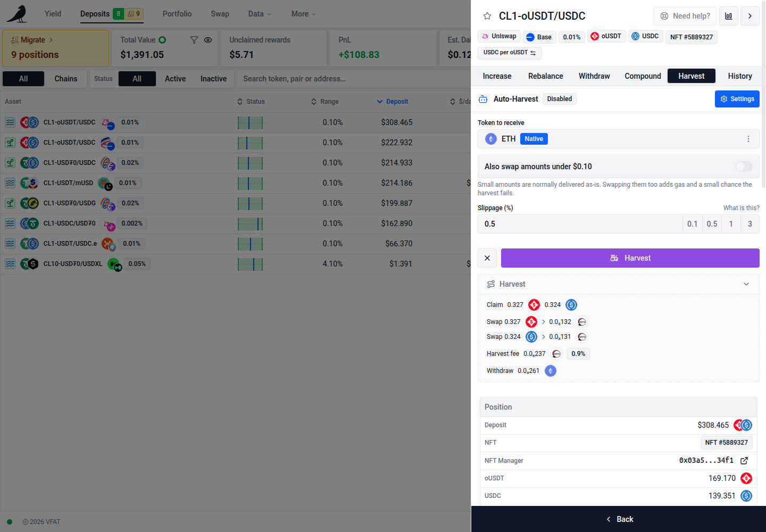The width and height of the screenshot is (766, 532).
Task: Set slippage preset to 0.1
Action: tap(692, 224)
